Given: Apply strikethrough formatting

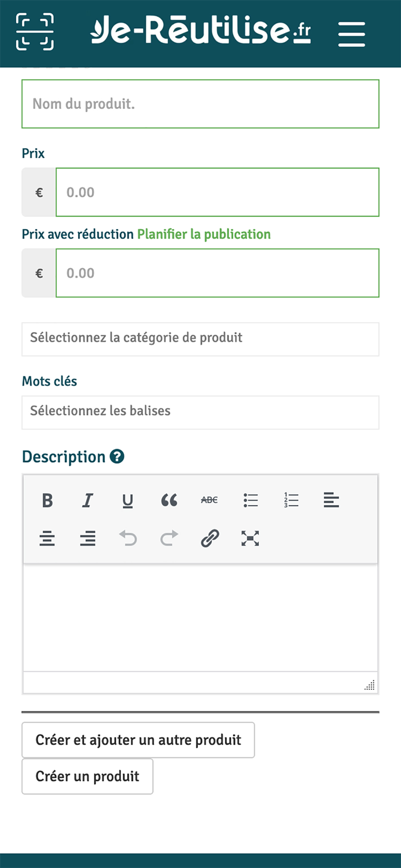Looking at the screenshot, I should pyautogui.click(x=209, y=500).
